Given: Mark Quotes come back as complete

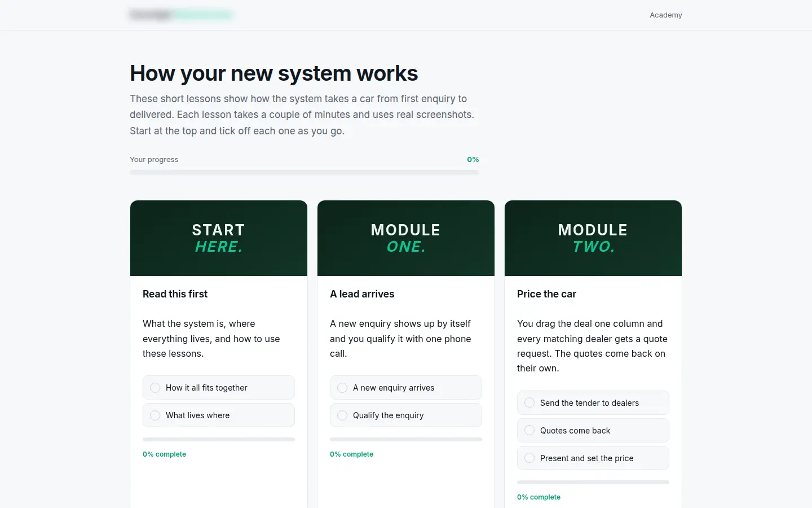Looking at the screenshot, I should tap(529, 430).
